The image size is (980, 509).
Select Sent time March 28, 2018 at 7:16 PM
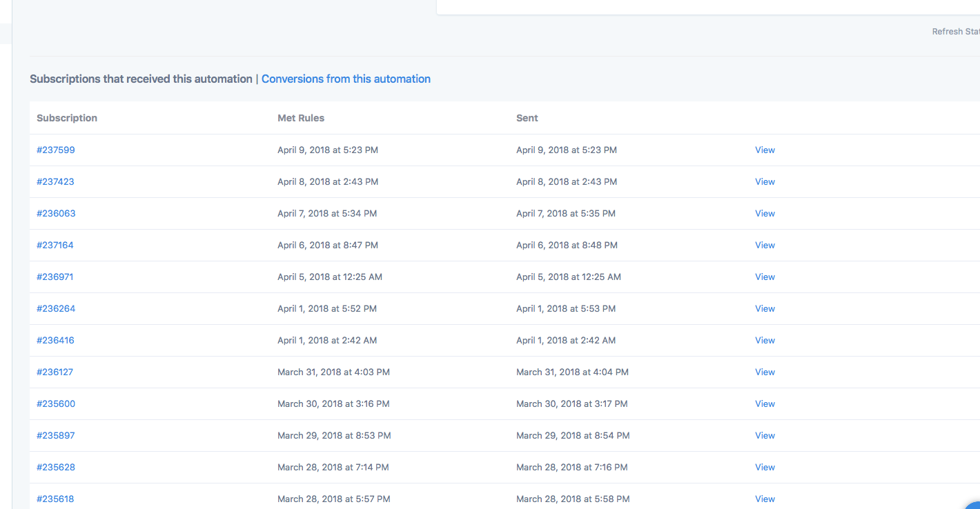tap(572, 467)
